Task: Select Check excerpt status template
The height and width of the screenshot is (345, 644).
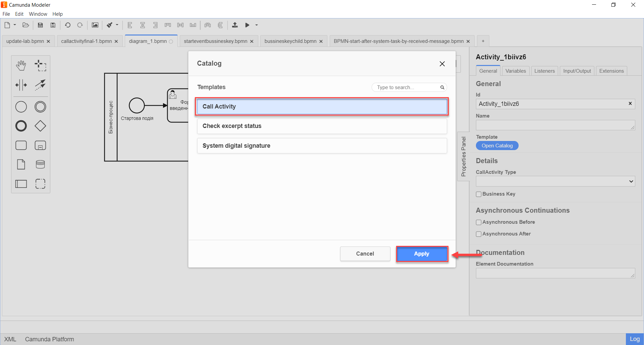Action: pyautogui.click(x=322, y=126)
